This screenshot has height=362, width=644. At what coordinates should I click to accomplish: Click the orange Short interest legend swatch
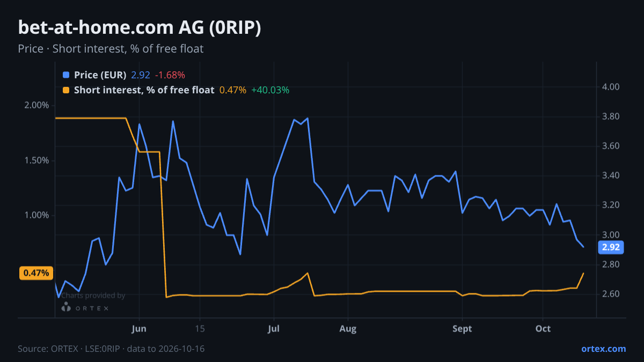66,90
